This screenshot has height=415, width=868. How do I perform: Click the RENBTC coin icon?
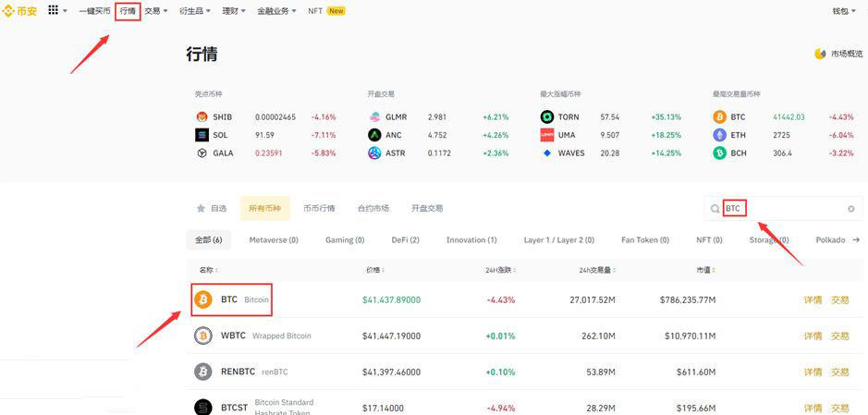click(203, 372)
